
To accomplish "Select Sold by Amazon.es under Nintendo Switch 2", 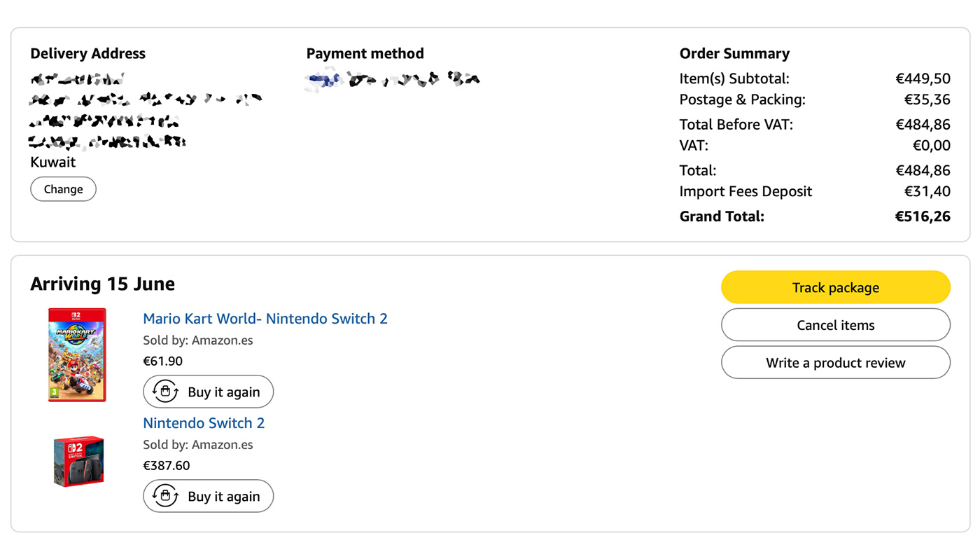I will (x=198, y=445).
